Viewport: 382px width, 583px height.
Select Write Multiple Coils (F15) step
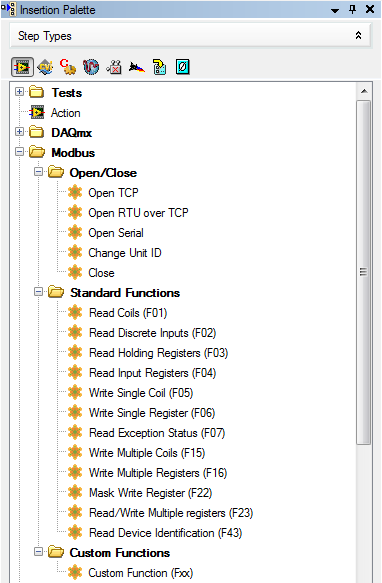click(x=147, y=453)
